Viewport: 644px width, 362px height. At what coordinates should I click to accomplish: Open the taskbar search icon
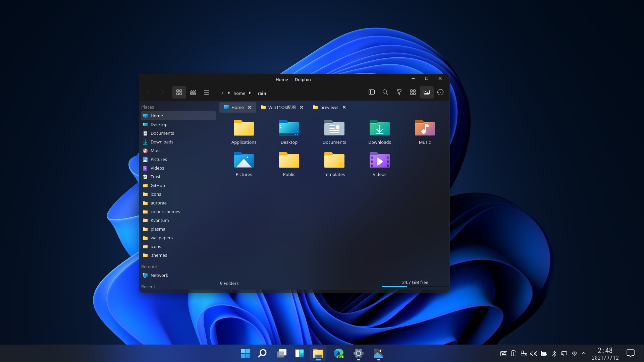pos(262,353)
